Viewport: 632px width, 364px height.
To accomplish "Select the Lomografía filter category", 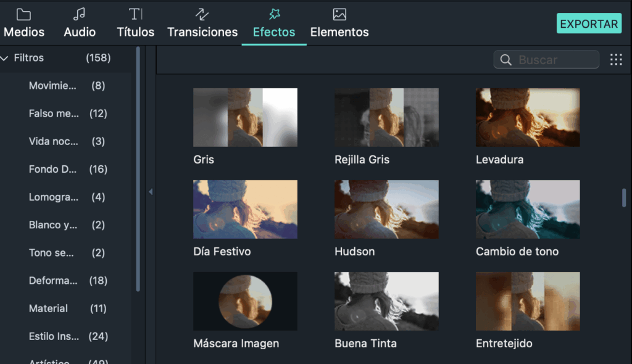I will point(54,197).
